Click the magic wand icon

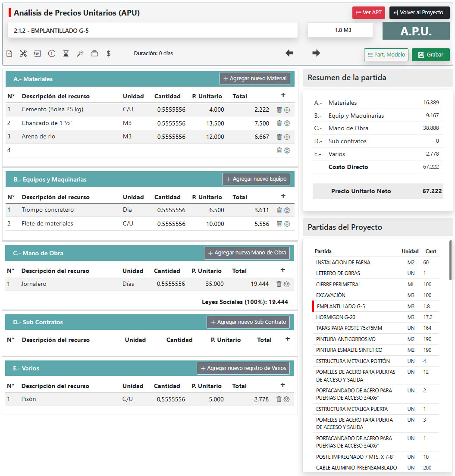[x=80, y=53]
